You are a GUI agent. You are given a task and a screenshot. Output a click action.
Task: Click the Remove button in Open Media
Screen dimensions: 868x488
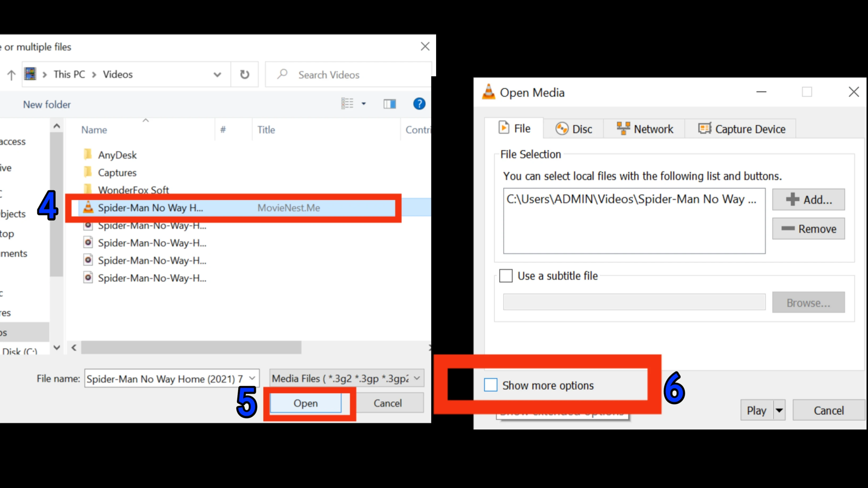click(808, 229)
